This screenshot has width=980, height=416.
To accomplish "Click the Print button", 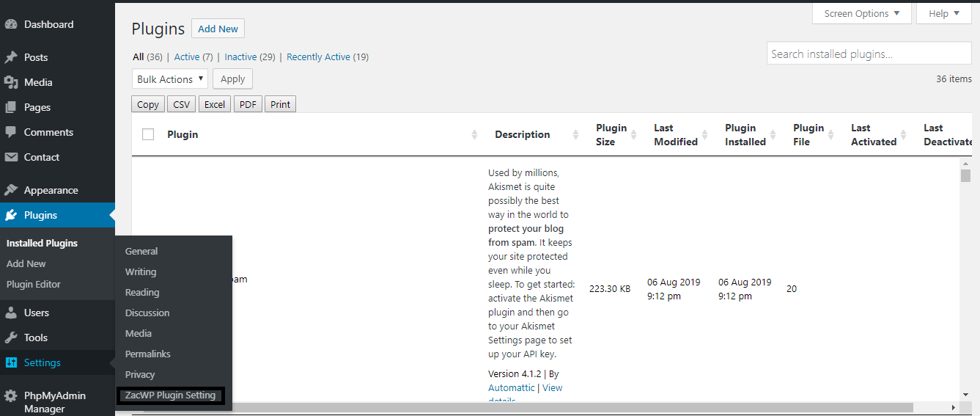I will point(280,104).
